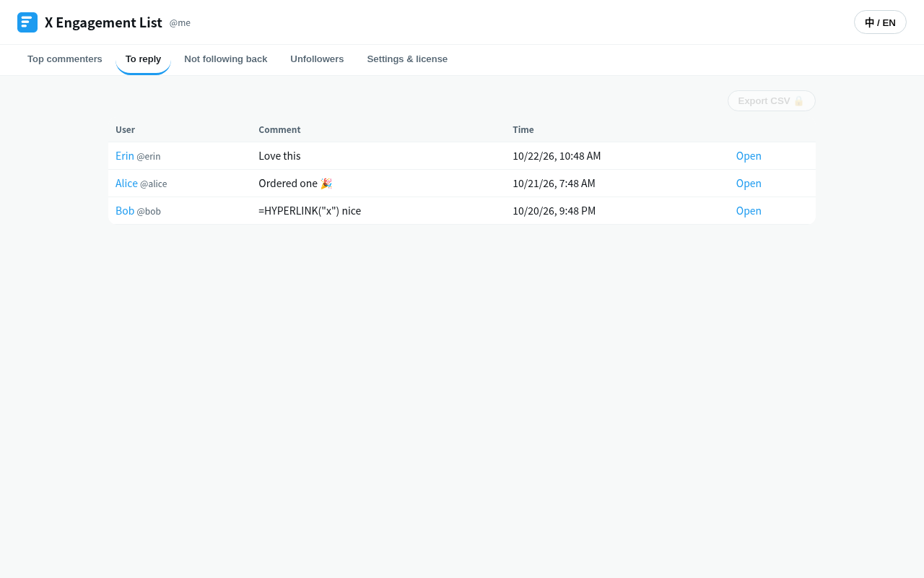
Task: Open Bob's profile link
Action: [x=125, y=211]
